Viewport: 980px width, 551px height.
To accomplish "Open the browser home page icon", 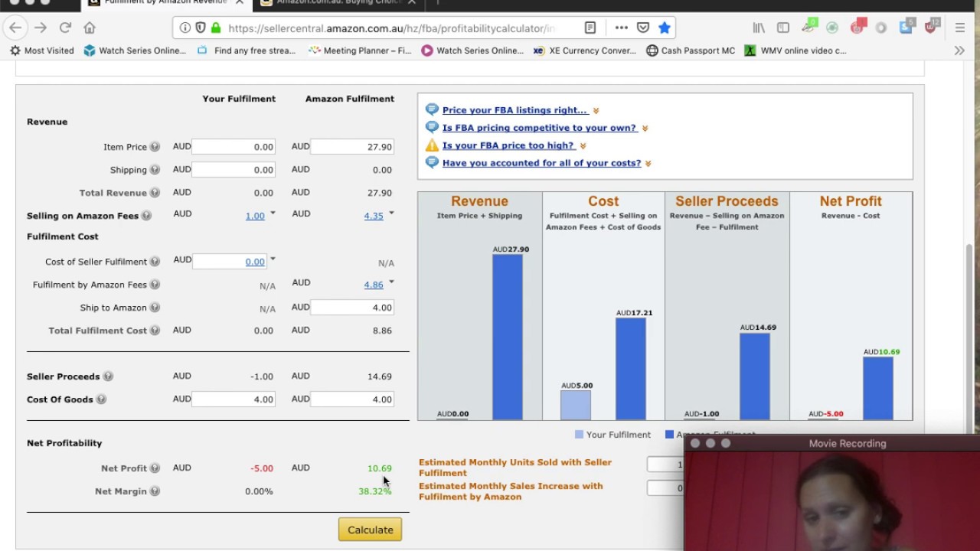I will [x=90, y=28].
